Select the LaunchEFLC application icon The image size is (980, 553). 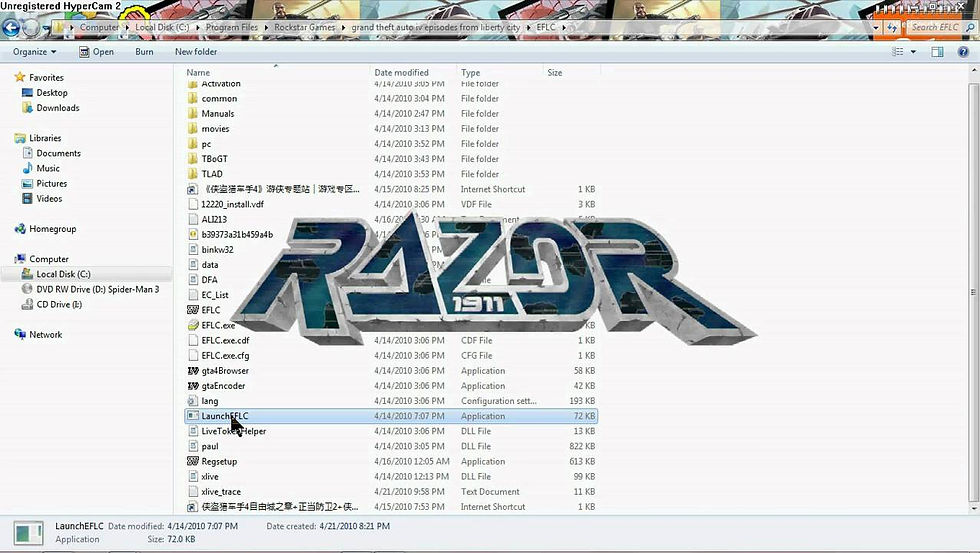pyautogui.click(x=193, y=416)
